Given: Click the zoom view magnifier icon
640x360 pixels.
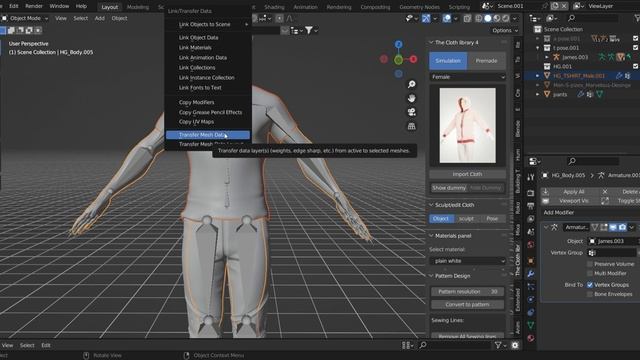Looking at the screenshot, I should 411,84.
